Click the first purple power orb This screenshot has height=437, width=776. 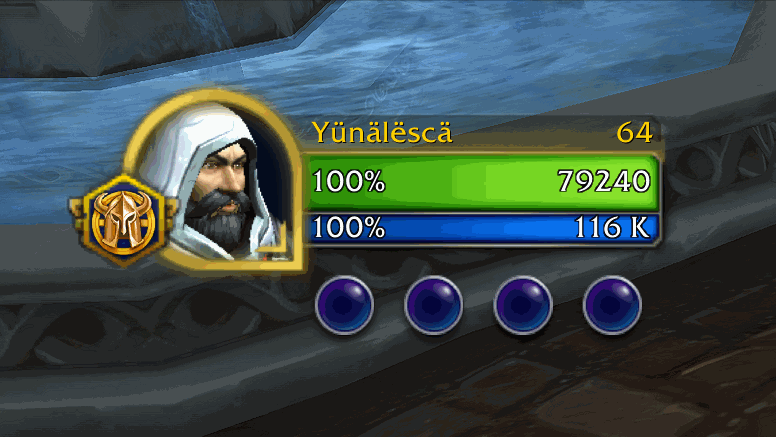(x=344, y=305)
